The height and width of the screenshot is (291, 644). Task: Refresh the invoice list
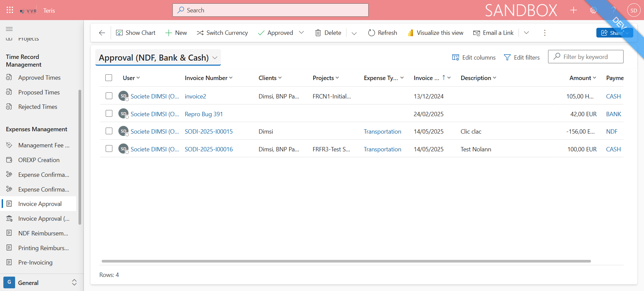pyautogui.click(x=382, y=33)
